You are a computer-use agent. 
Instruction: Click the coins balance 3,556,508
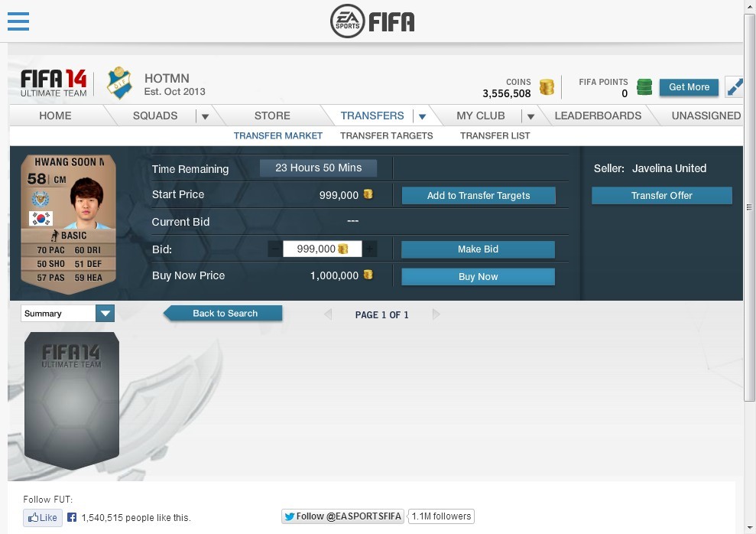point(506,93)
